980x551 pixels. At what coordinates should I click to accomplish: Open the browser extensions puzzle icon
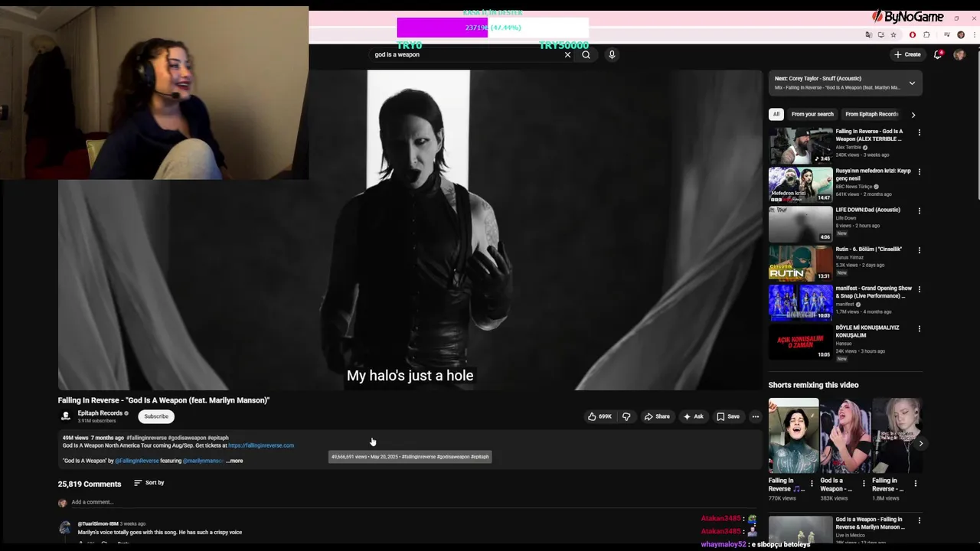(926, 34)
